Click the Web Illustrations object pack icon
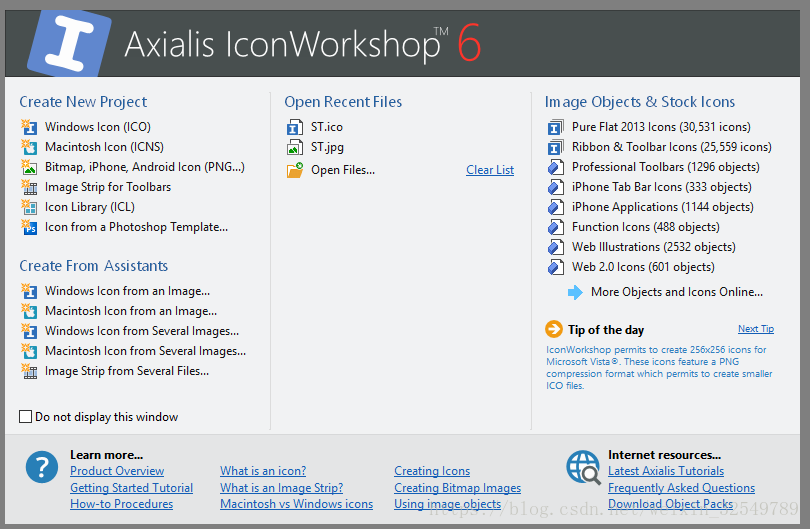 click(556, 247)
